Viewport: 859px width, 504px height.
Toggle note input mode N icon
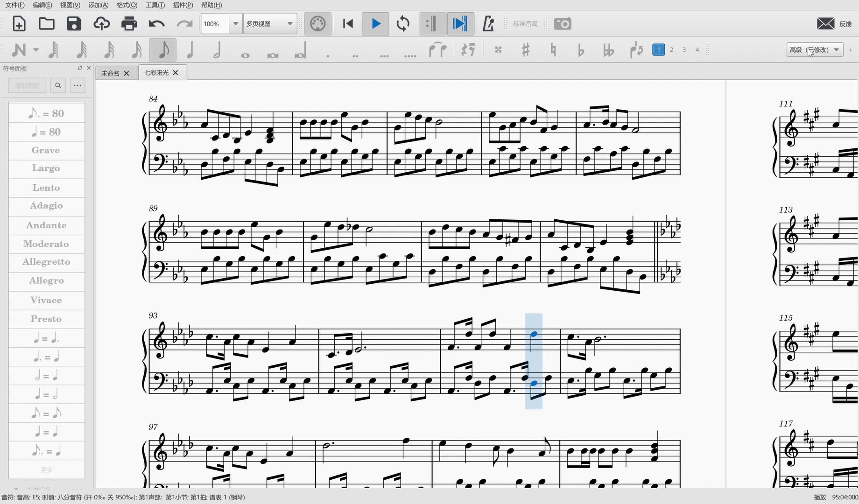pos(19,50)
